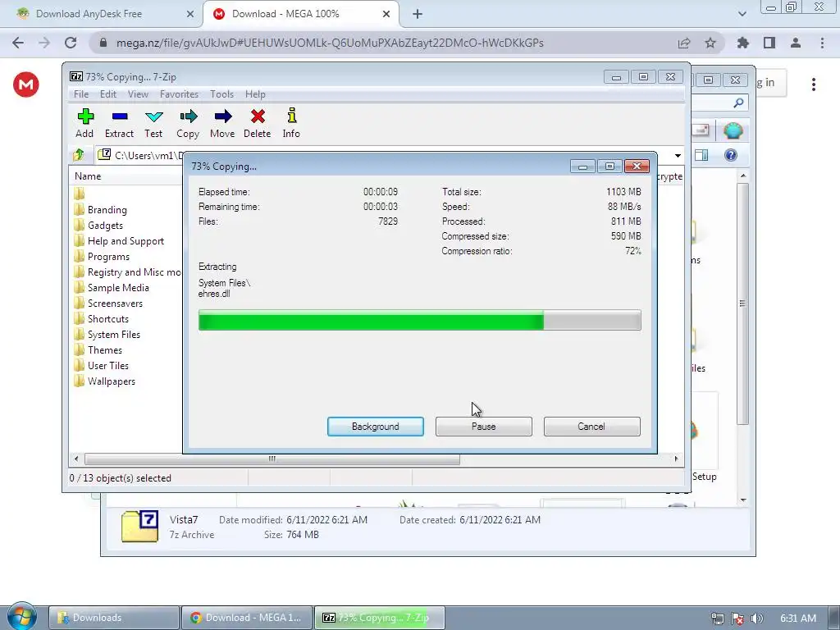Open the Chrome profile icon
The height and width of the screenshot is (630, 840).
796,43
